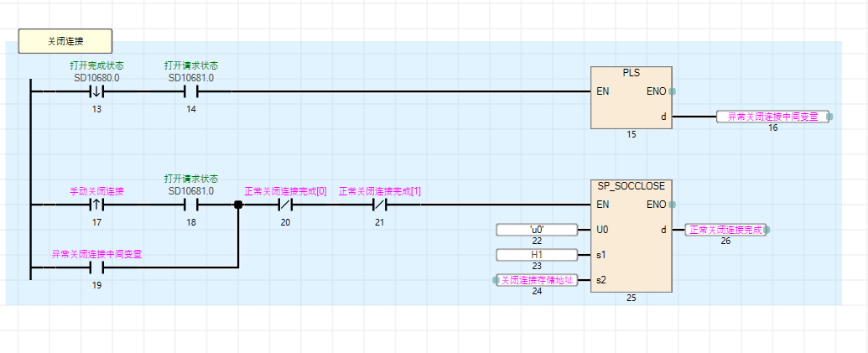This screenshot has height=353, width=868.
Task: Click the ENO pin of SP_SOCCLOSE block
Action: point(657,204)
